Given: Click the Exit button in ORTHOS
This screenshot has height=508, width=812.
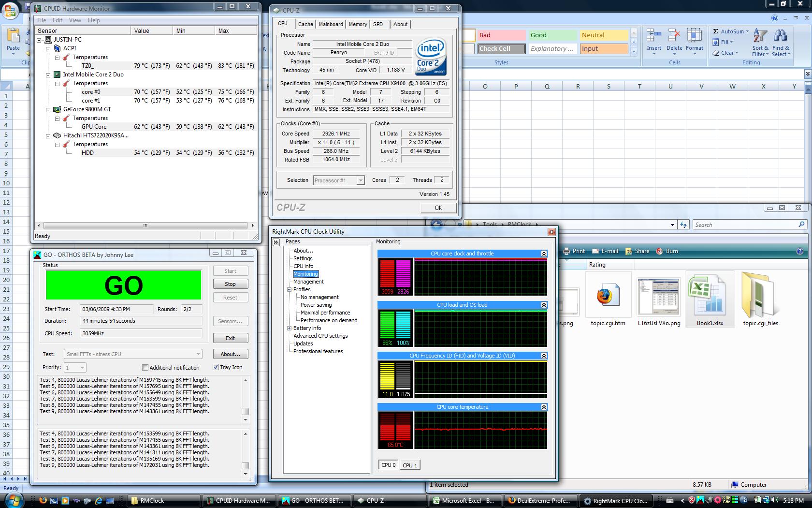Looking at the screenshot, I should click(x=230, y=338).
